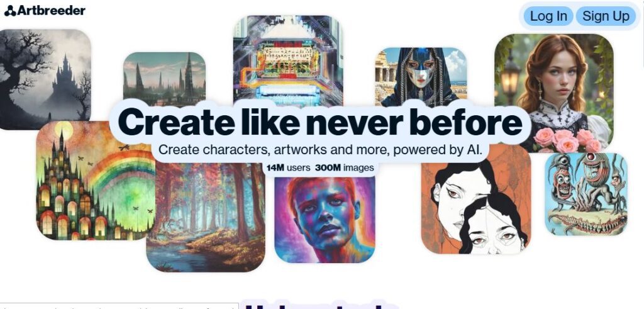Click the Create like never before headline
Viewport: 644px width, 309px height.
pos(320,123)
